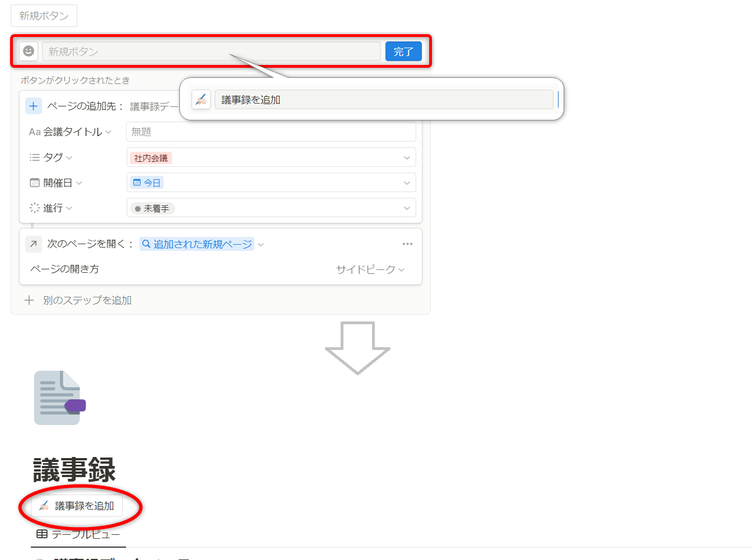Click the 議事録を追加 button on page
The height and width of the screenshot is (560, 753).
tap(77, 506)
